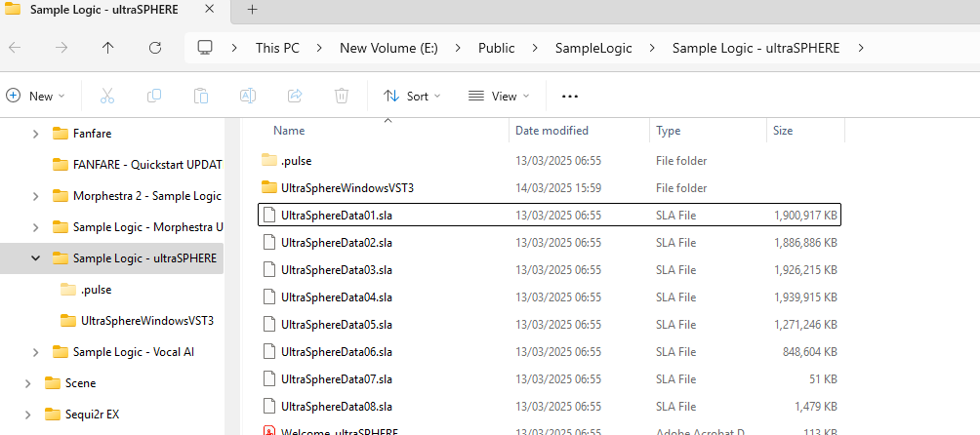Expand the Sample Logic - Morphestra node
The image size is (980, 435).
coord(35,226)
